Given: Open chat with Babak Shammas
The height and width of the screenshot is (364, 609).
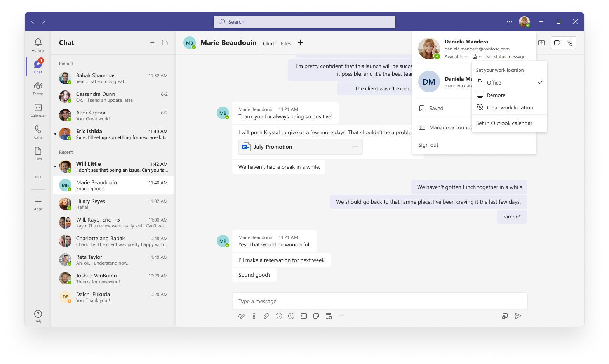Looking at the screenshot, I should click(x=113, y=78).
